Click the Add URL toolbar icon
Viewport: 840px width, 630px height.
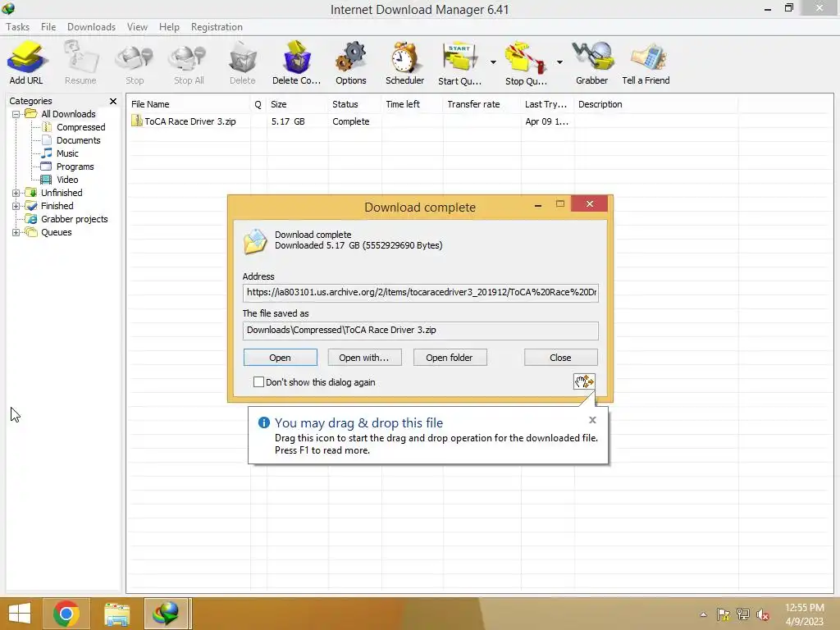click(x=25, y=63)
